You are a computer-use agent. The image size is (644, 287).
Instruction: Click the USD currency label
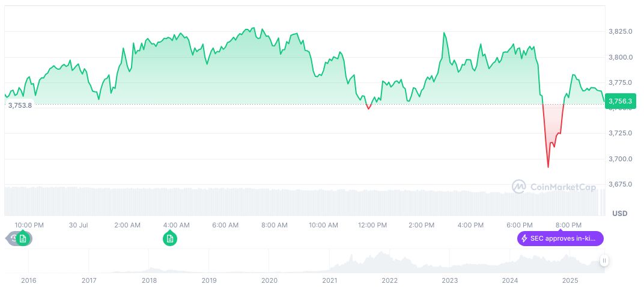click(x=619, y=214)
